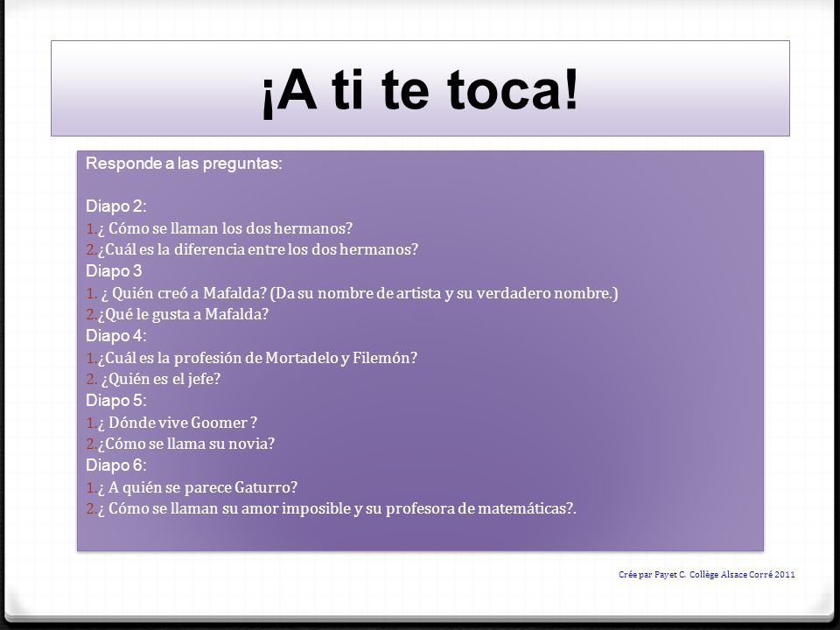840x630 pixels.
Task: Click question "¿Dónde vive Goomer?"
Action: [x=178, y=423]
